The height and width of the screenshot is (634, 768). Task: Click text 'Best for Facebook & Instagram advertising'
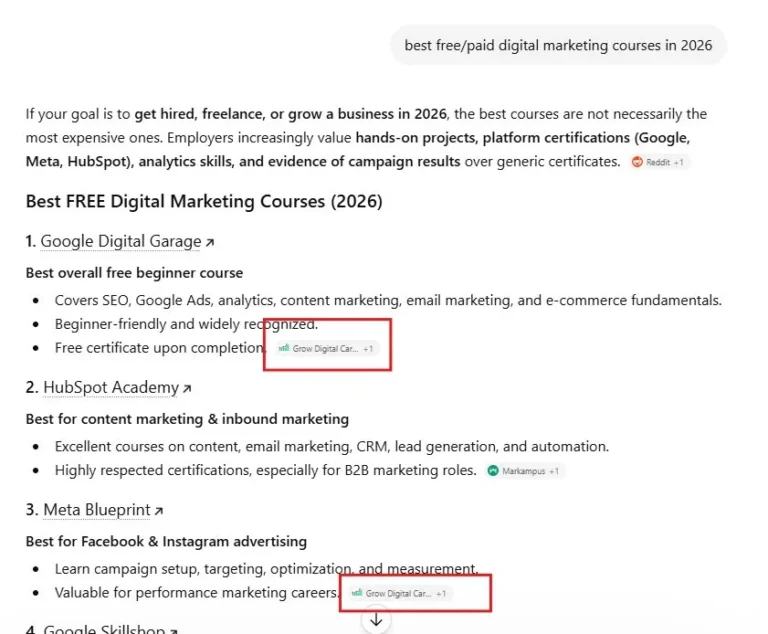[x=166, y=542]
